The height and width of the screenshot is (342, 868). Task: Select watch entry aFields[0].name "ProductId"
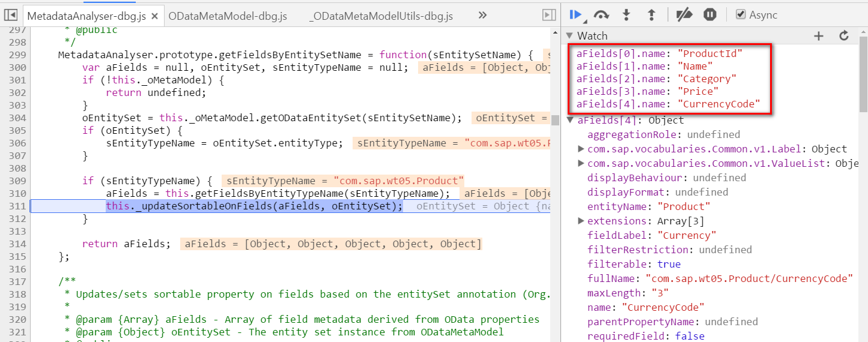click(660, 53)
